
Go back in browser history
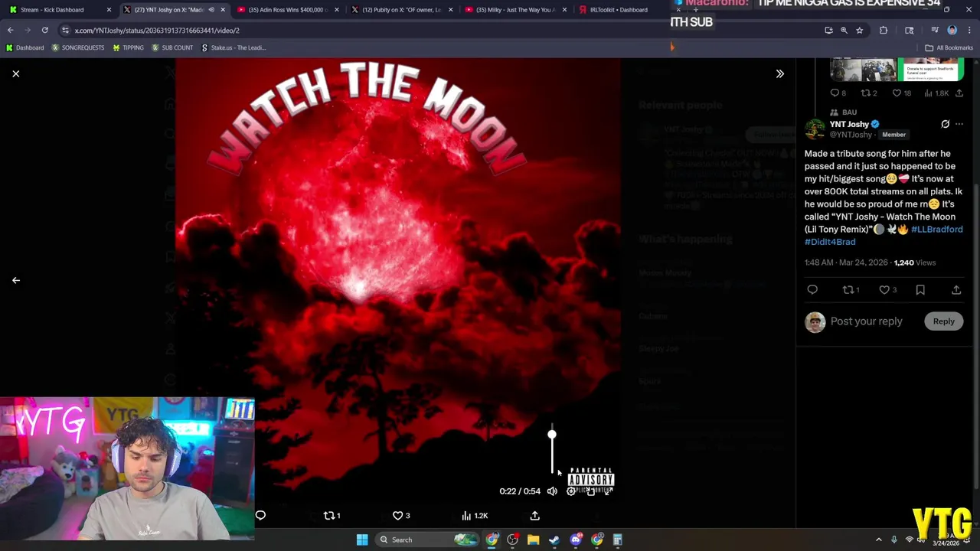[x=11, y=30]
